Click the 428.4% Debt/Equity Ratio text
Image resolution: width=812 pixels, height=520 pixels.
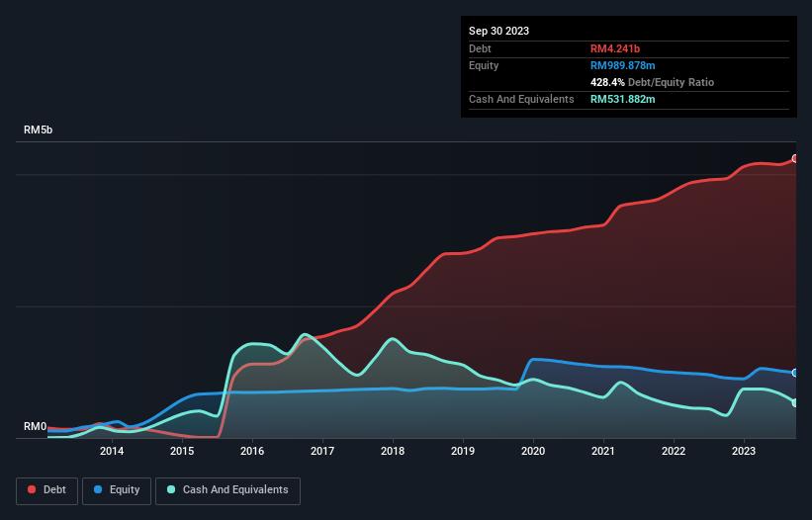click(x=653, y=82)
